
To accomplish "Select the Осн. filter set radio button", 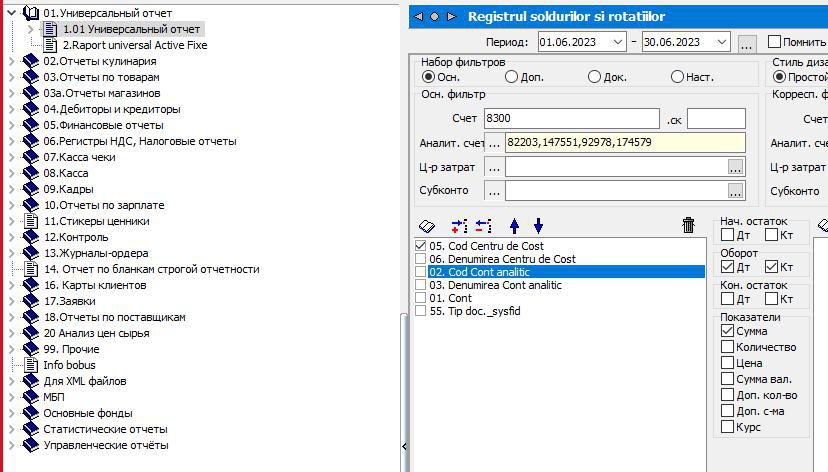I will tap(428, 77).
